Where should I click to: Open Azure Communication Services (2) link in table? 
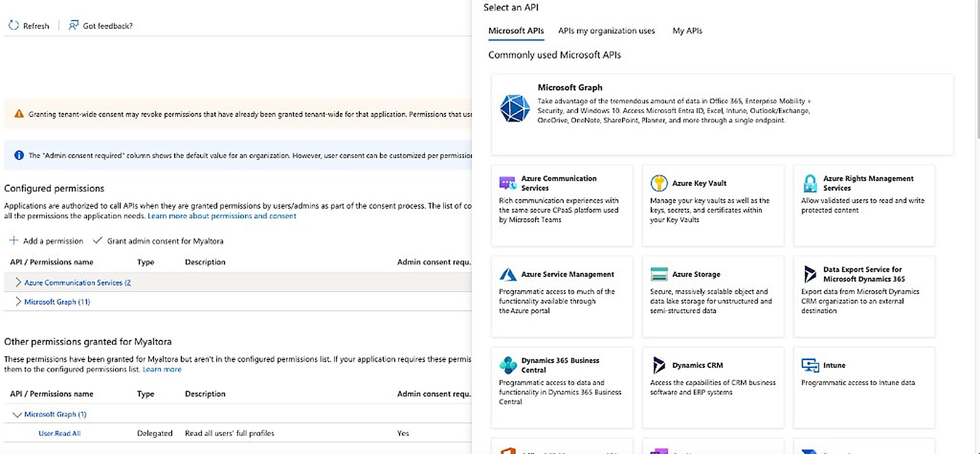coord(78,283)
